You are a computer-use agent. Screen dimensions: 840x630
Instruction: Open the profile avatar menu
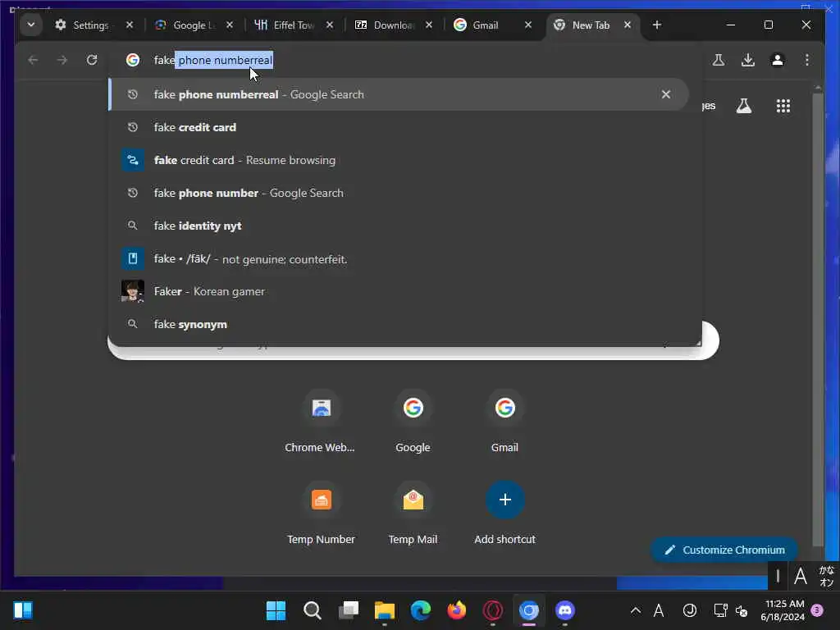tap(778, 60)
